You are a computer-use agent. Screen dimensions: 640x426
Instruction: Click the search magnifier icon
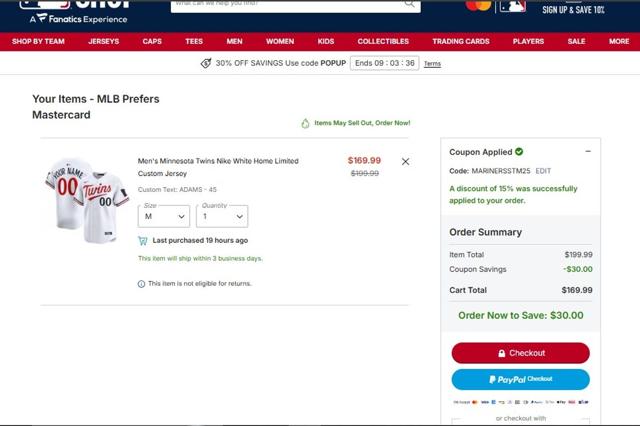click(409, 4)
